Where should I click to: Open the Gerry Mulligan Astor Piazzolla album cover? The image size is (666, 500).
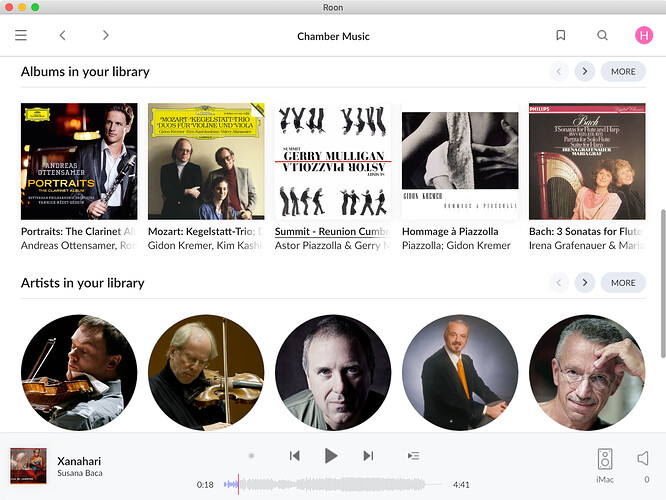coord(333,161)
